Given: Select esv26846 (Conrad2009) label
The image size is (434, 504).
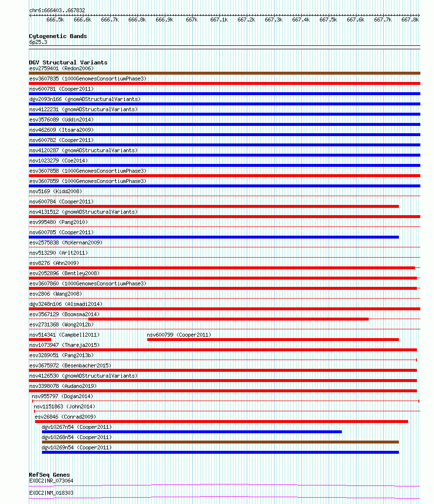Looking at the screenshot, I should click(x=65, y=417).
